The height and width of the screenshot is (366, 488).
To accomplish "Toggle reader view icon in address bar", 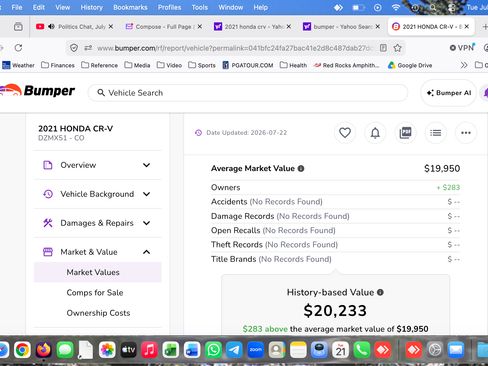I will pos(383,48).
